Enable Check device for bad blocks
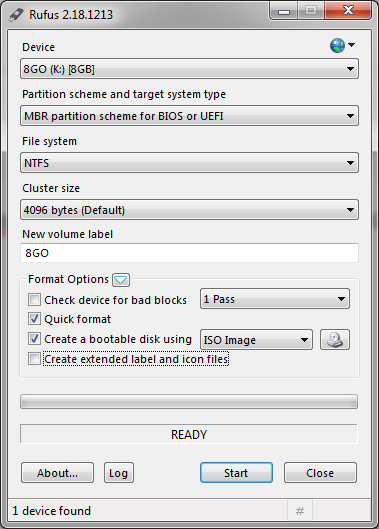The image size is (379, 529). coord(34,299)
